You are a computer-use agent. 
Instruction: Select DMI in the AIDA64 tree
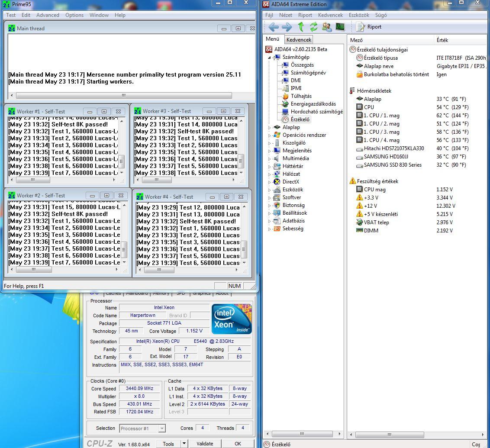coord(296,80)
